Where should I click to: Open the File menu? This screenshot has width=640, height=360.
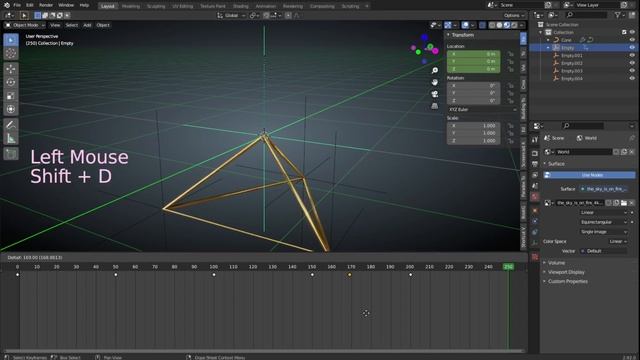tap(17, 5)
